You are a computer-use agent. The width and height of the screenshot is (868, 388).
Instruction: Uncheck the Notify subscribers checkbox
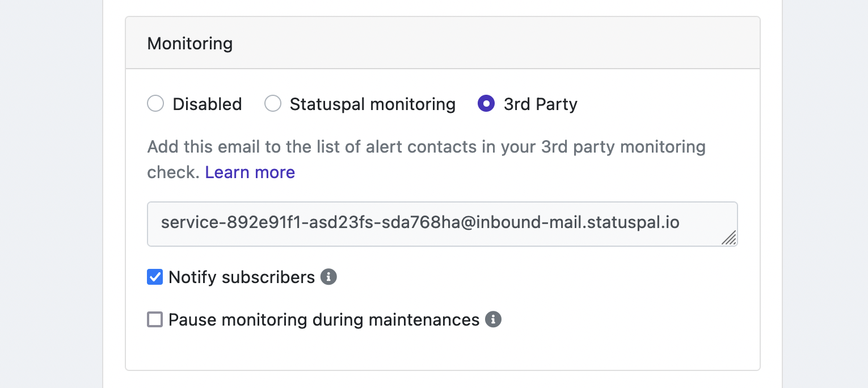155,277
